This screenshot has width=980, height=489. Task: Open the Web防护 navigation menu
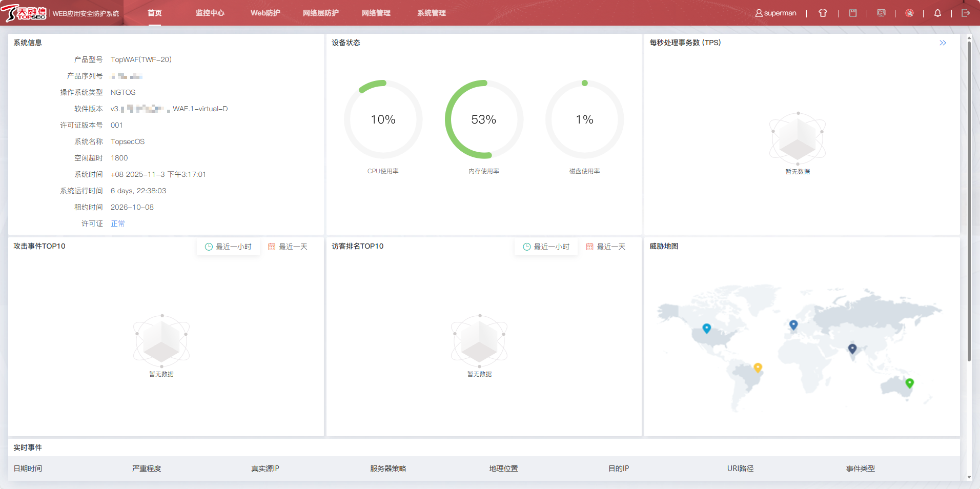tap(264, 13)
